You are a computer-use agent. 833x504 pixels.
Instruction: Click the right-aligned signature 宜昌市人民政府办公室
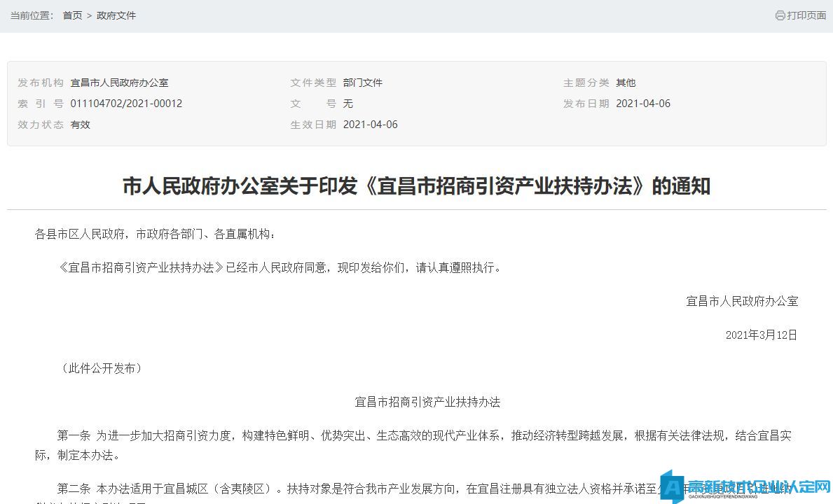pyautogui.click(x=742, y=301)
